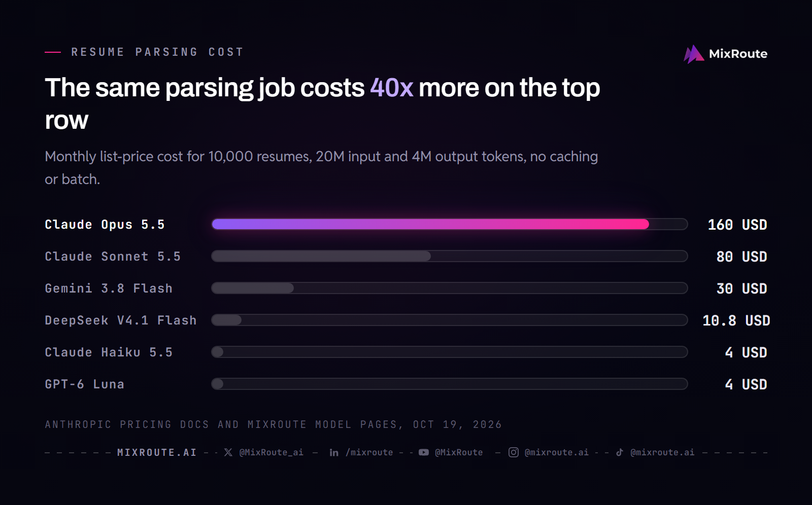The image size is (812, 505).
Task: Click the 'Monthly list-price cost' subtitle
Action: pos(321,167)
